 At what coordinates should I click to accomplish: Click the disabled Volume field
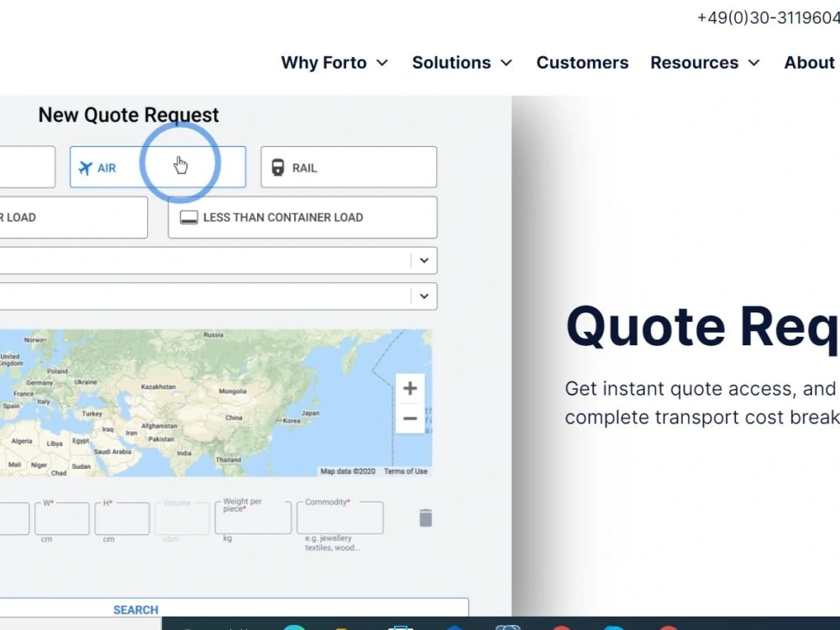pyautogui.click(x=182, y=518)
